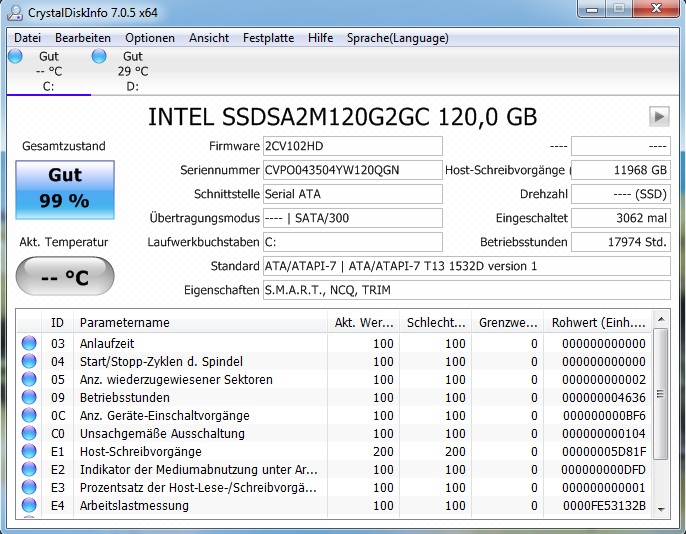The width and height of the screenshot is (686, 534).
Task: Click the Laufwerkbuchstaben field C:
Action: [353, 242]
